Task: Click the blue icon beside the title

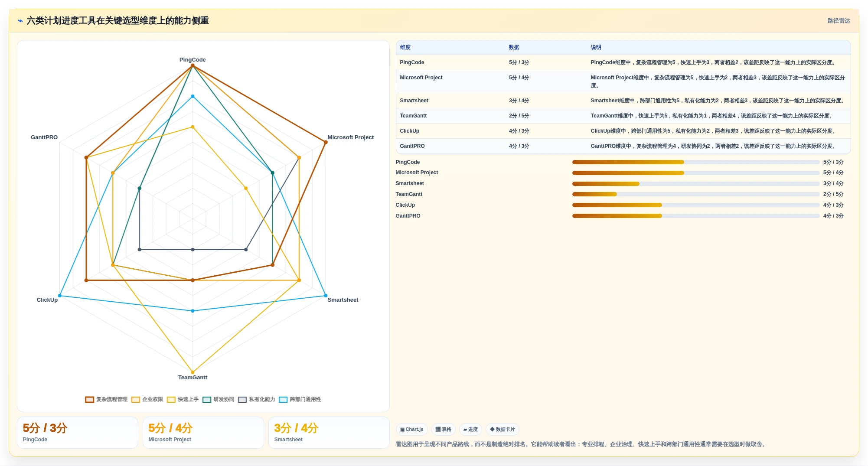Action: point(20,21)
